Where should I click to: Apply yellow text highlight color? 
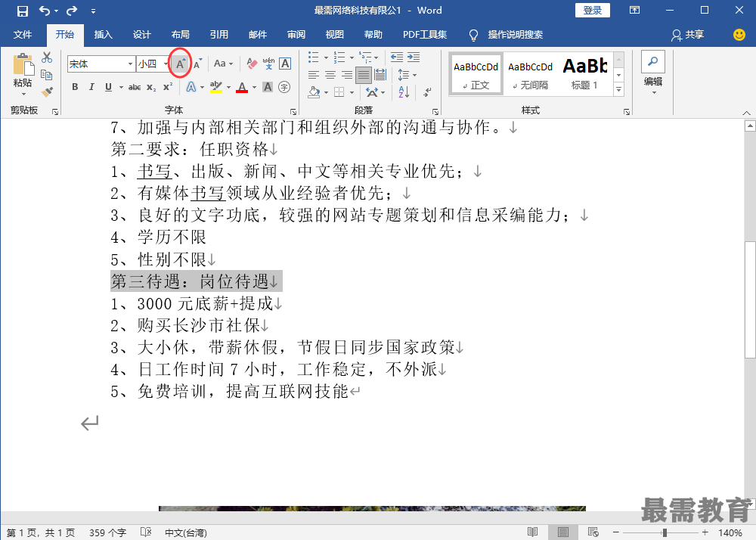tap(216, 87)
